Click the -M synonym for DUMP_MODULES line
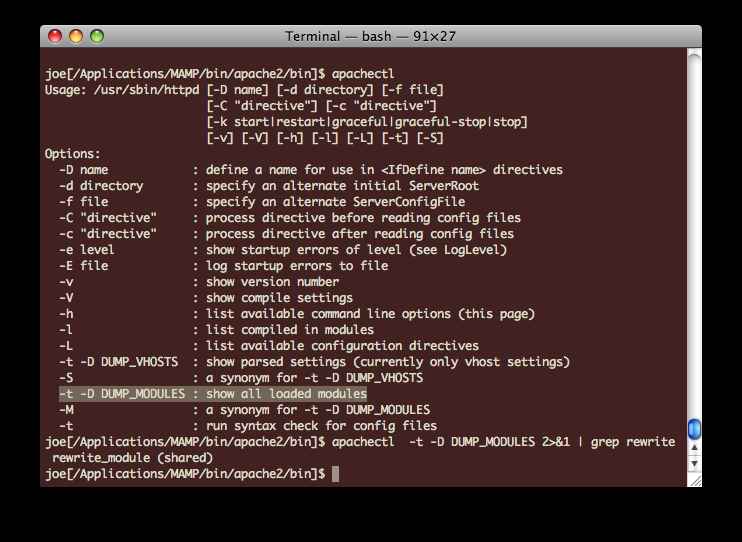The image size is (742, 542). point(244,410)
